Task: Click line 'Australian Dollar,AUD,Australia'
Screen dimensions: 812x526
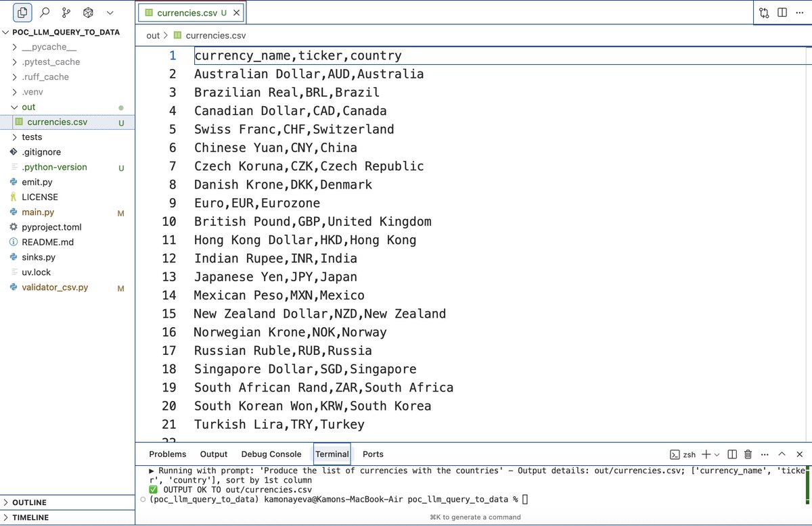Action: pyautogui.click(x=309, y=74)
